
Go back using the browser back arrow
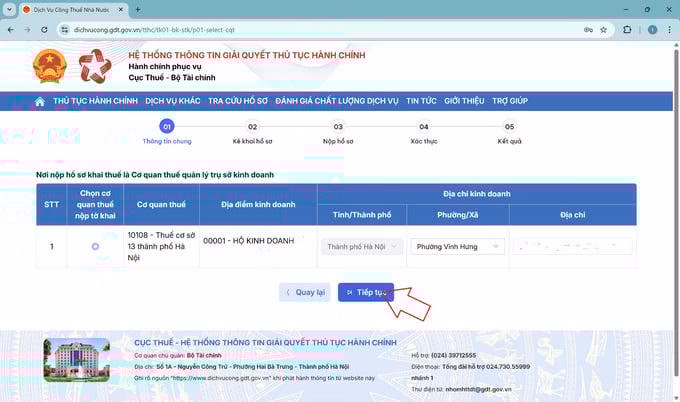pos(10,29)
